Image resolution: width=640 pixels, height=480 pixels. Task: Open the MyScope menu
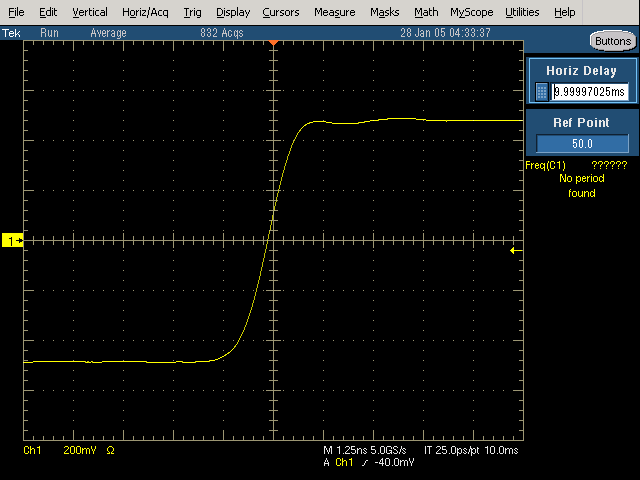(x=471, y=12)
